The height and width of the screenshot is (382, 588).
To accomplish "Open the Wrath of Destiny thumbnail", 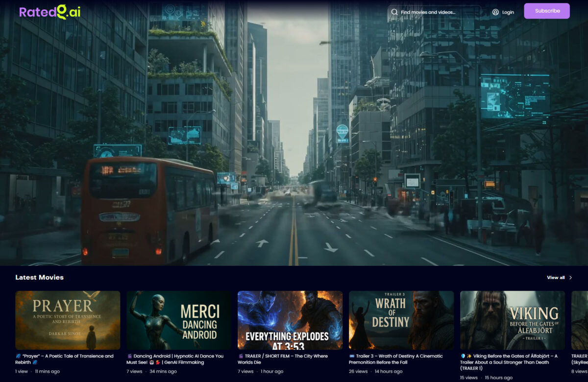I will pyautogui.click(x=401, y=320).
